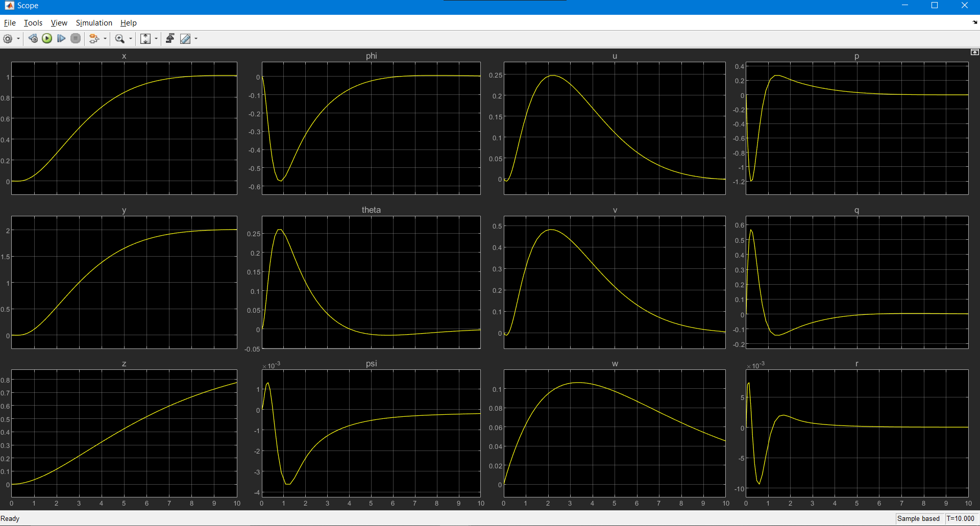980x526 pixels.
Task: Select the Zoom magnifier tool
Action: click(x=120, y=39)
